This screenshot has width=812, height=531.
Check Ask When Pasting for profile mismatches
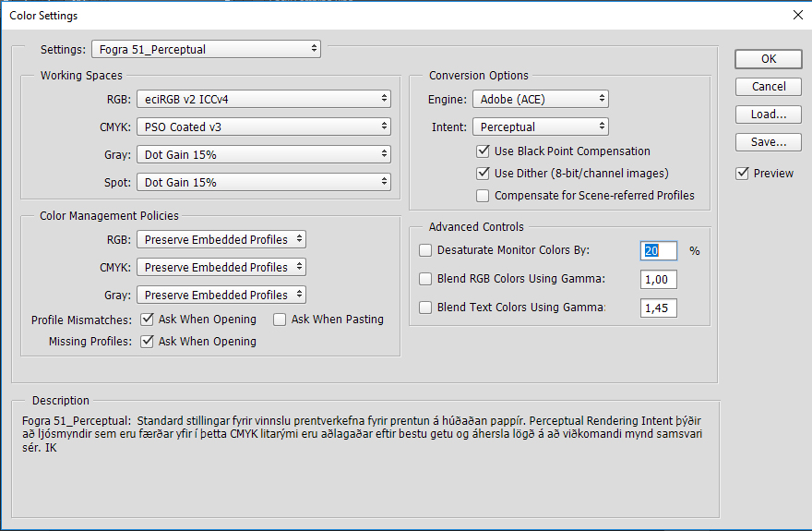pyautogui.click(x=280, y=320)
